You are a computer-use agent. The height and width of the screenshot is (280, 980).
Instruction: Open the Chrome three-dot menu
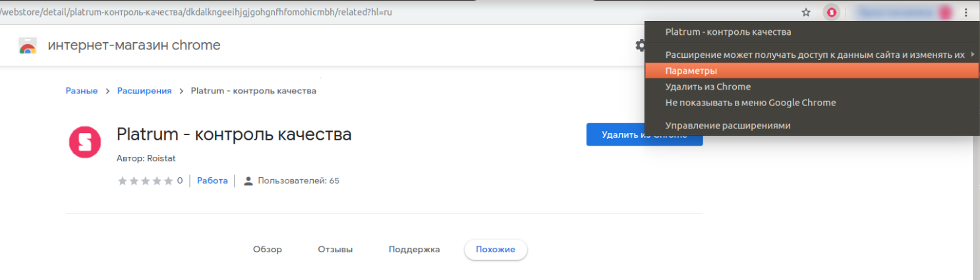pyautogui.click(x=966, y=12)
